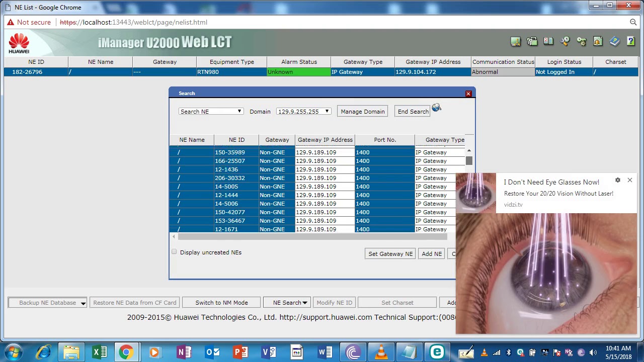Expand the Backup NE Database dropdown arrow

click(x=83, y=303)
